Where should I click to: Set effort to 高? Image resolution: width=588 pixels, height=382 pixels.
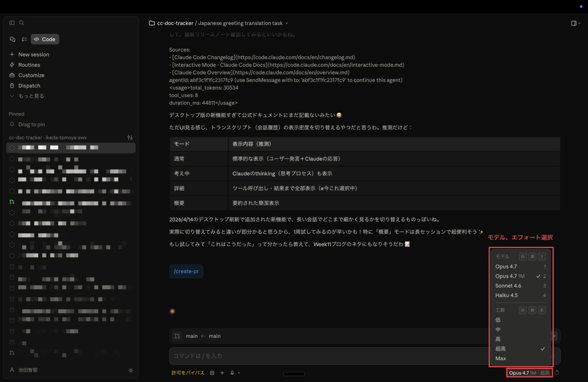[x=520, y=339]
